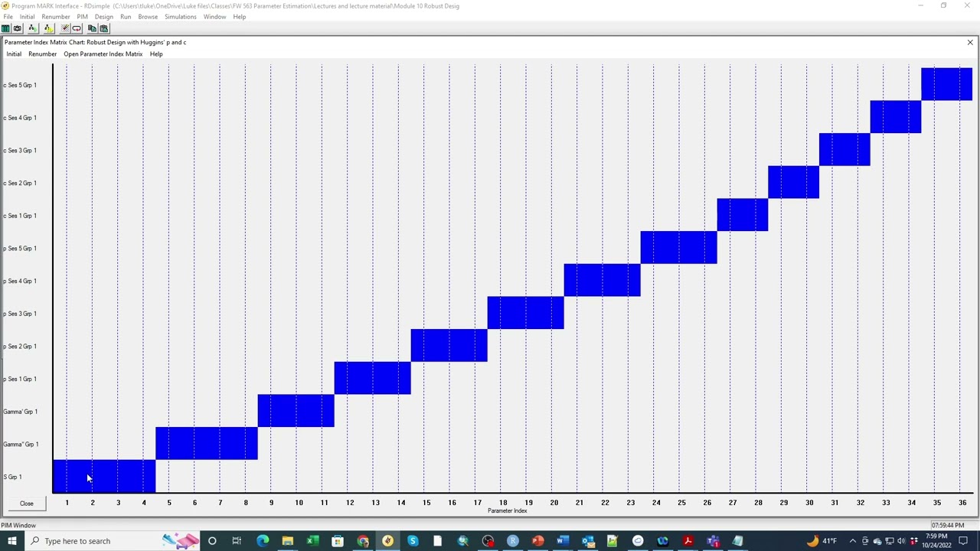980x551 pixels.
Task: Open Outlook from the taskbar
Action: (x=587, y=541)
